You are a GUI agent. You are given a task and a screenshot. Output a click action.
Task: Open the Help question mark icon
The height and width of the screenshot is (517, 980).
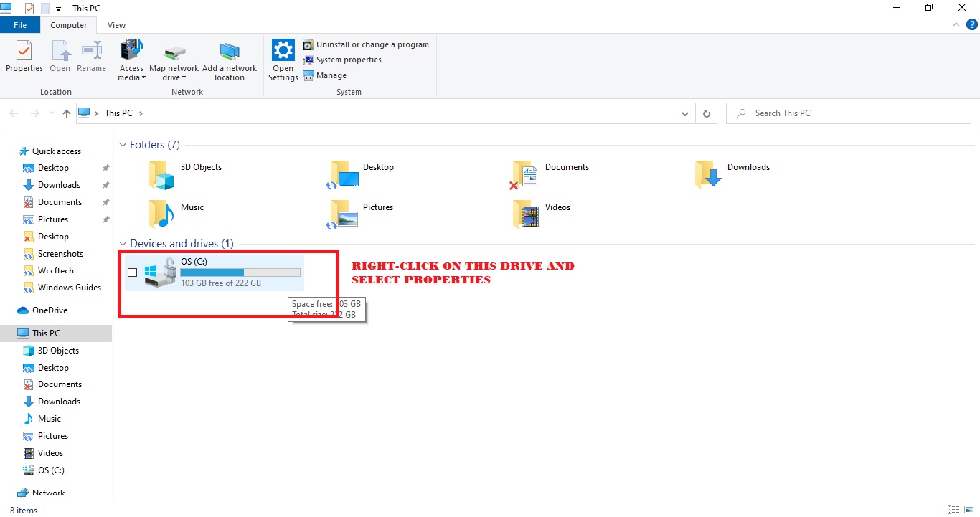tap(972, 24)
